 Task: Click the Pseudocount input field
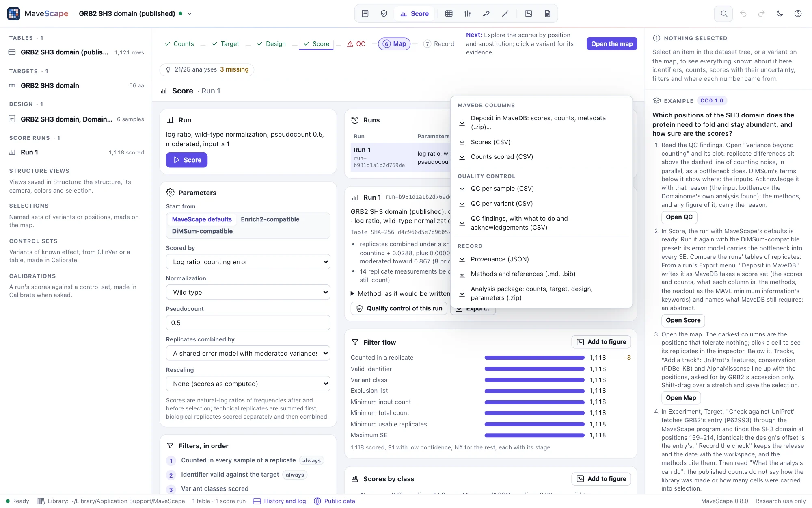248,323
